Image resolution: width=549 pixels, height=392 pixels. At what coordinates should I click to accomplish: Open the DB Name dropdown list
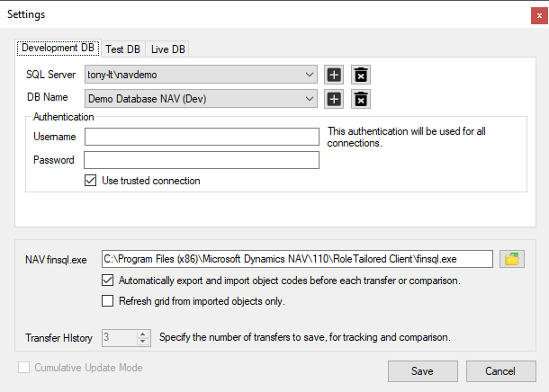(310, 99)
